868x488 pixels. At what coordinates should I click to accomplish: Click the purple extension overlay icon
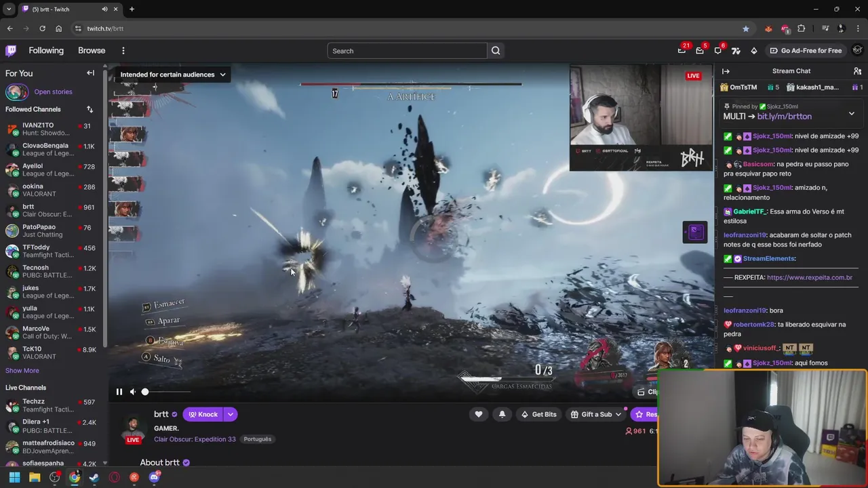(x=695, y=232)
